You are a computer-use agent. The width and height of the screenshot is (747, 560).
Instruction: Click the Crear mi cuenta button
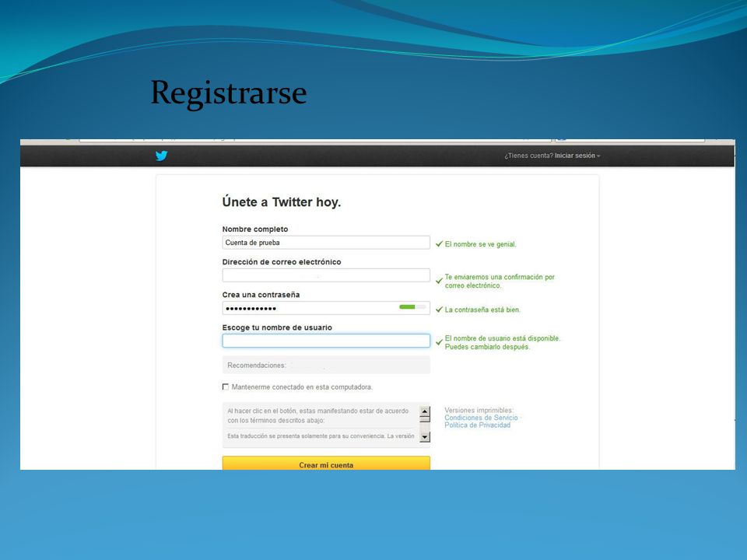(x=326, y=464)
